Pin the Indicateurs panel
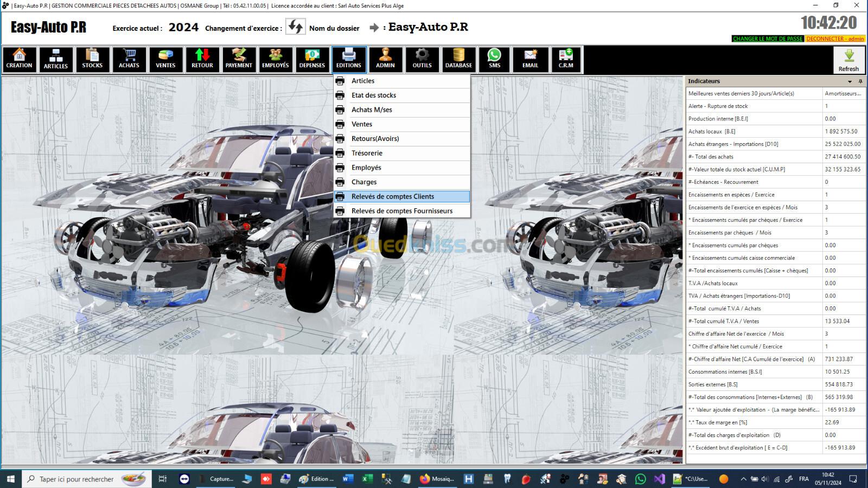The width and height of the screenshot is (868, 488). (x=860, y=81)
